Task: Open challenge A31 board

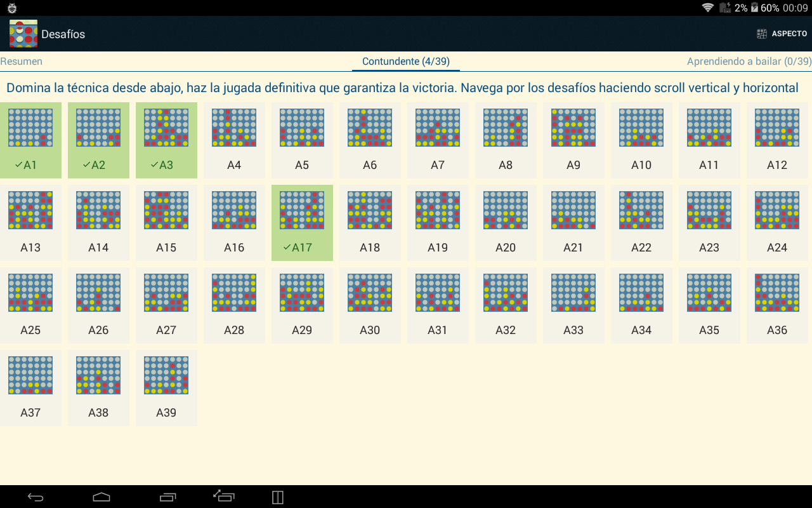Action: point(438,305)
